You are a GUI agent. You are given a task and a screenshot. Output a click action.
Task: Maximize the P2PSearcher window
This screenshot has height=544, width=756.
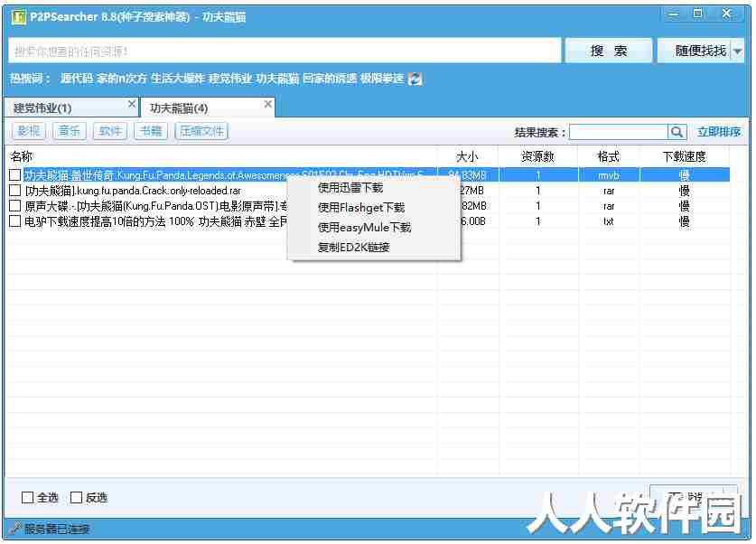tap(697, 14)
